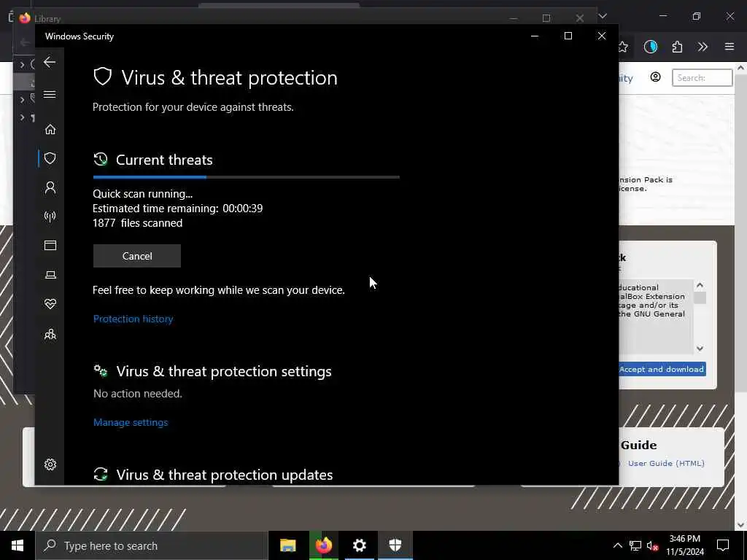Screen dimensions: 747x560
Task: Open Firefox extensions puzzle icon
Action: point(677,47)
